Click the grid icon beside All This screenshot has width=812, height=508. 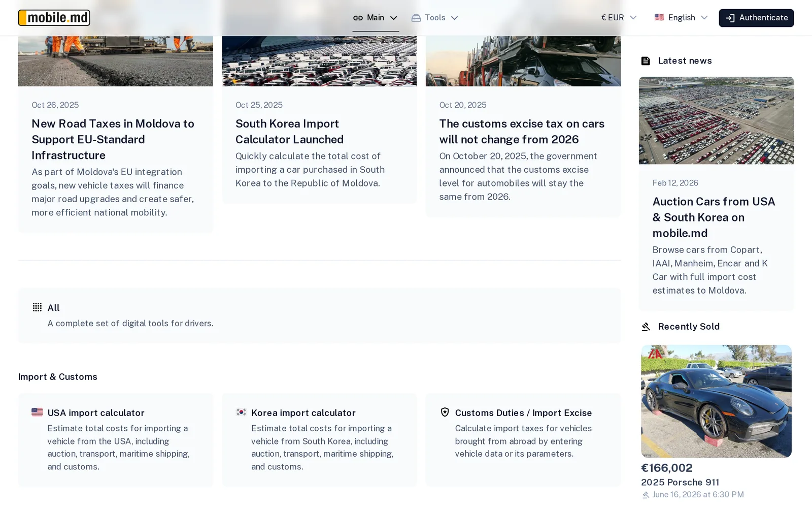(x=37, y=307)
